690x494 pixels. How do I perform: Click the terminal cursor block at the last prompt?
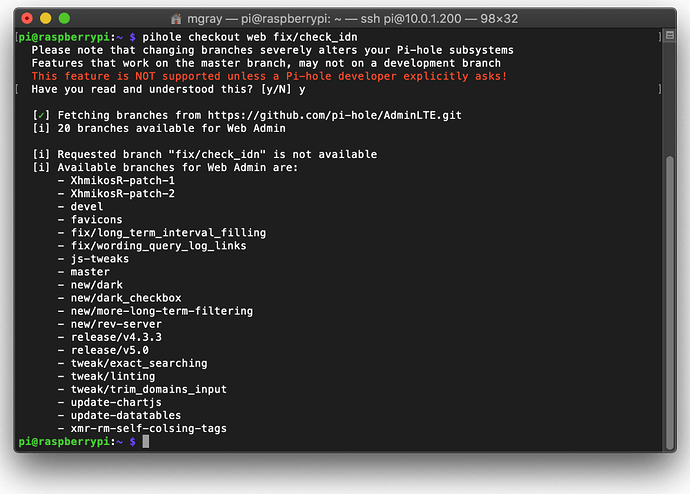[x=145, y=441]
